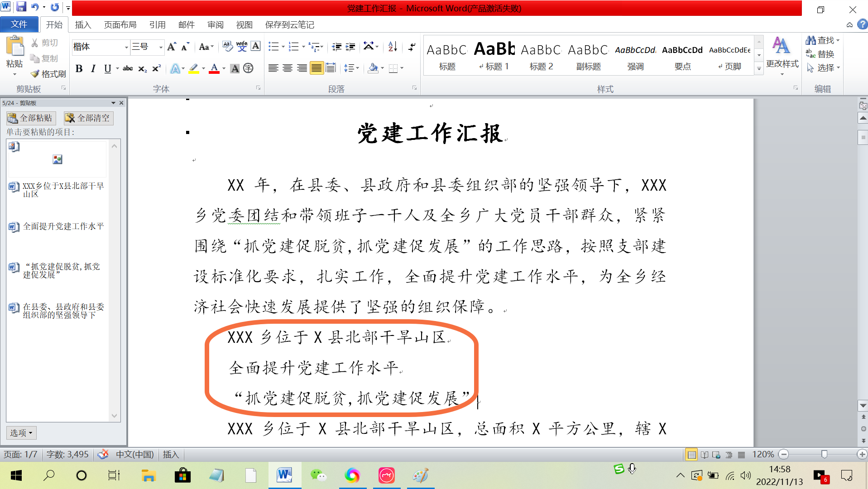Click the Format Painter (格式刷) icon
The height and width of the screenshot is (489, 868).
click(x=35, y=74)
